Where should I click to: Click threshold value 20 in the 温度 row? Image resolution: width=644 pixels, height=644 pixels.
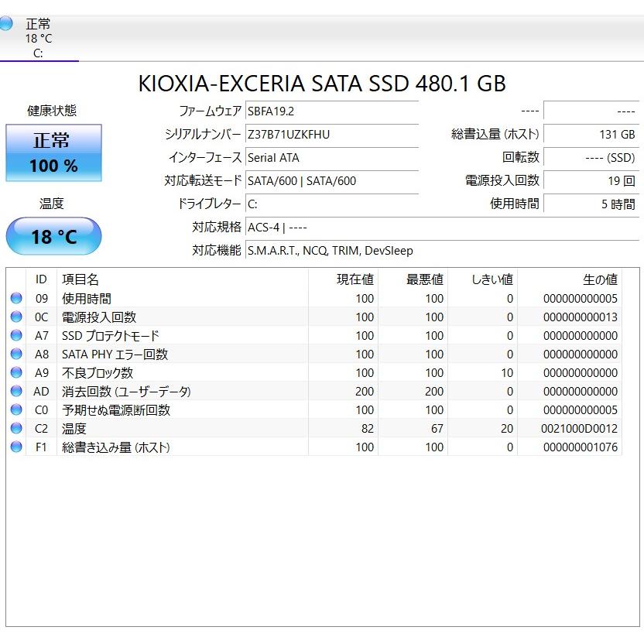507,428
